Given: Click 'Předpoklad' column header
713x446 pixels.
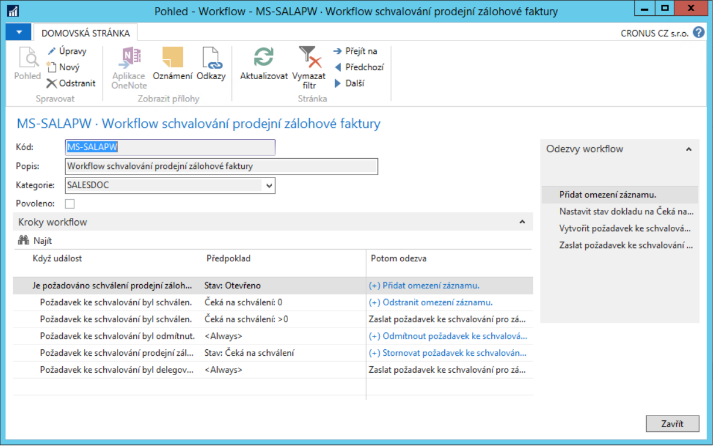Looking at the screenshot, I should click(x=228, y=258).
